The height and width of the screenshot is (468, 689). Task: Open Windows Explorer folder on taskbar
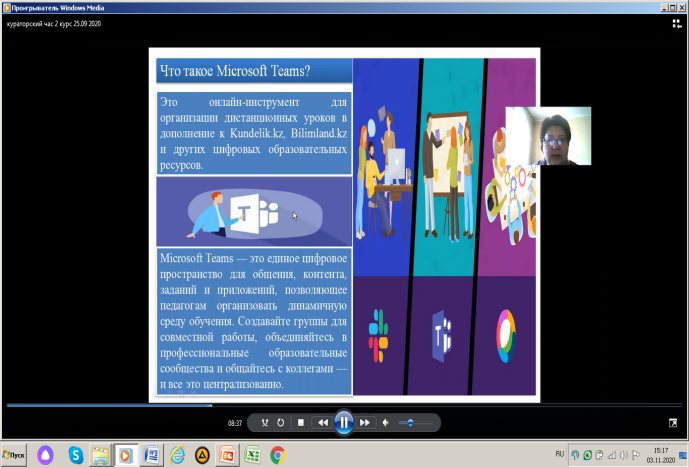tap(101, 455)
